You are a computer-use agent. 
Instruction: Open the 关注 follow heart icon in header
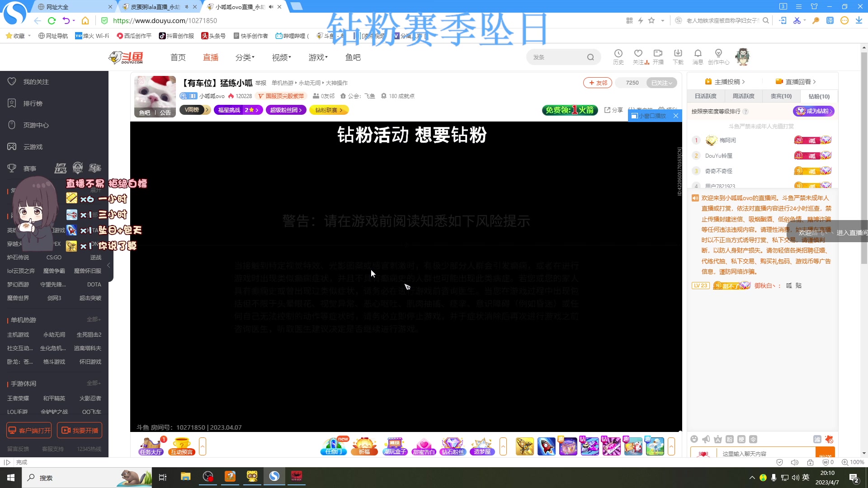click(638, 57)
